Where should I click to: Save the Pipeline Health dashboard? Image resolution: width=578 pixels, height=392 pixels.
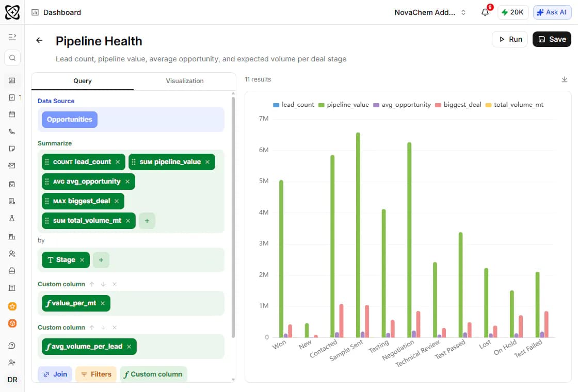pos(552,39)
